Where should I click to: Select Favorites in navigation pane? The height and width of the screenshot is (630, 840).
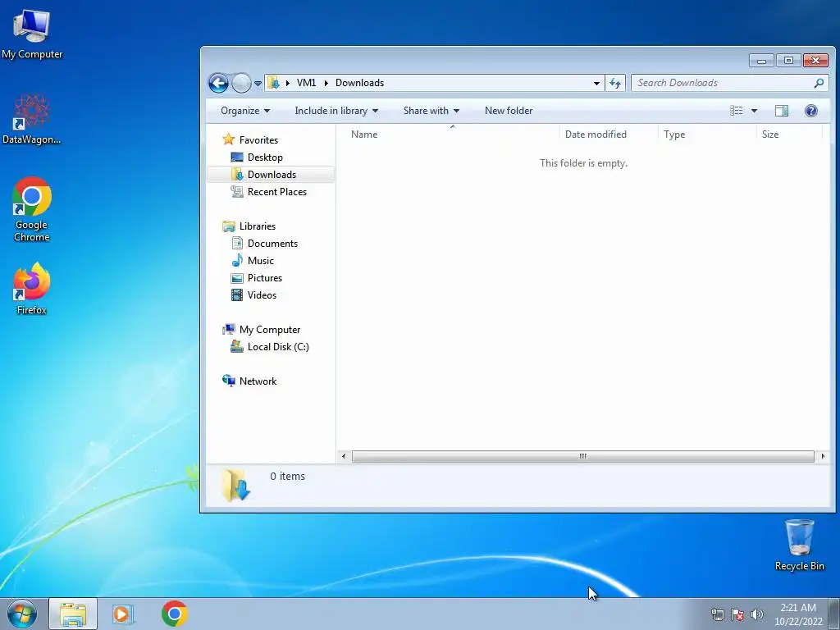click(x=258, y=139)
